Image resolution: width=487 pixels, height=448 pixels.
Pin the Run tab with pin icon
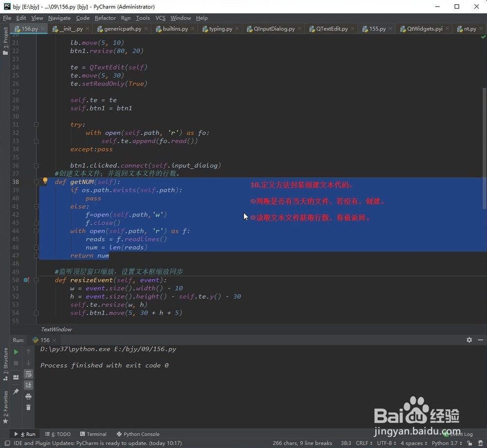16,392
